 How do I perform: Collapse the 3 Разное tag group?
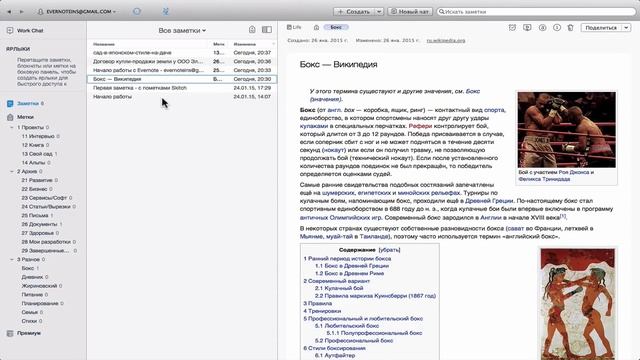(x=12, y=259)
